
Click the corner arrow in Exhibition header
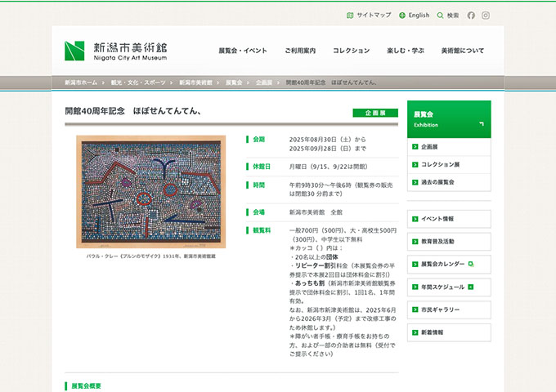(481, 124)
